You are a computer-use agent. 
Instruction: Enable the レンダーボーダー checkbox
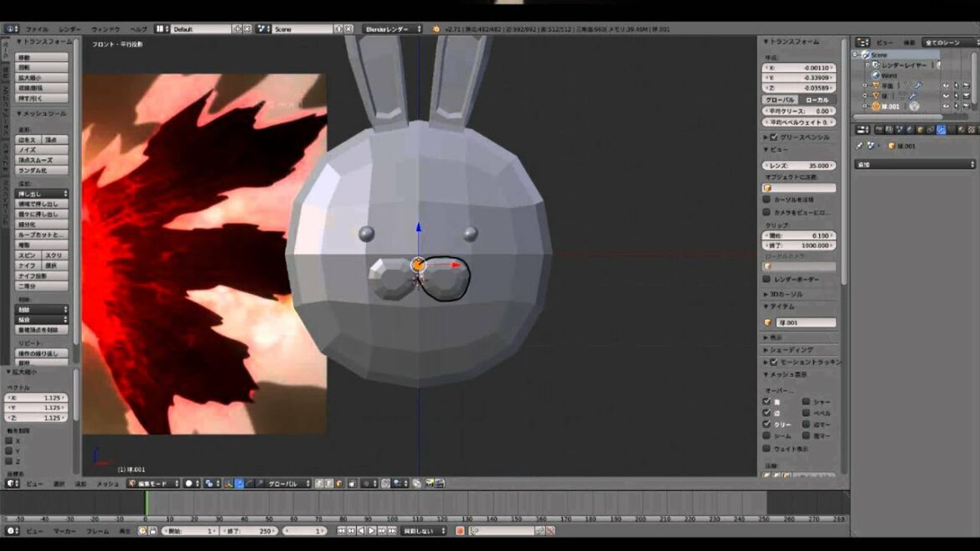(766, 279)
